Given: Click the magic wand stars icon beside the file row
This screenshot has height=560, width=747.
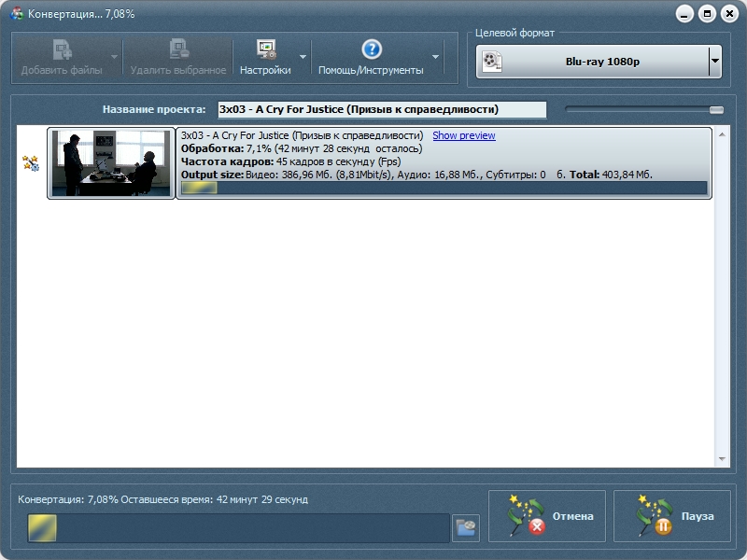Looking at the screenshot, I should 31,163.
